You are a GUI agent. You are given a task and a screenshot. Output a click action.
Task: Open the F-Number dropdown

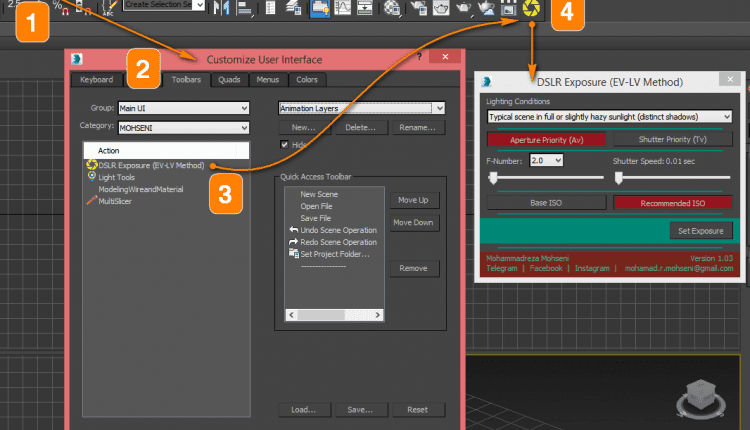546,161
